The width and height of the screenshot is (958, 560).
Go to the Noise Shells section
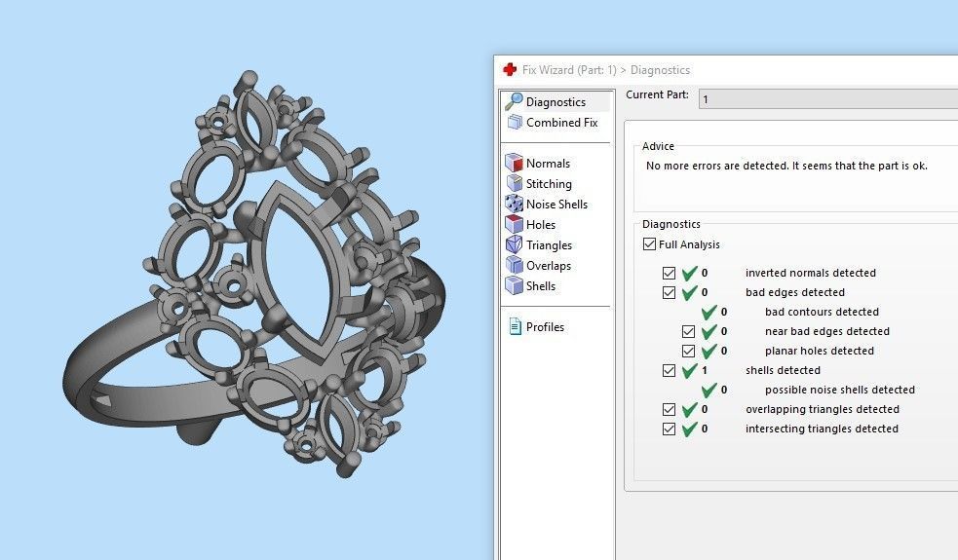pyautogui.click(x=556, y=204)
